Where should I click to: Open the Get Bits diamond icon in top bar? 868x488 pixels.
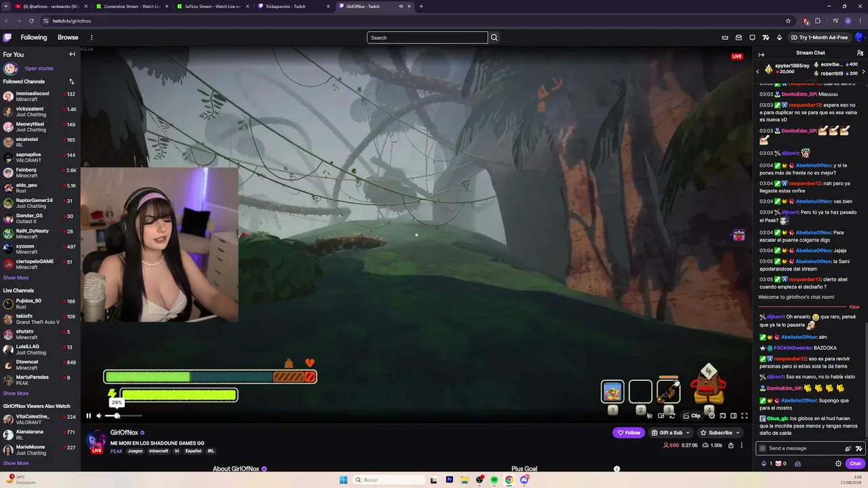click(779, 37)
